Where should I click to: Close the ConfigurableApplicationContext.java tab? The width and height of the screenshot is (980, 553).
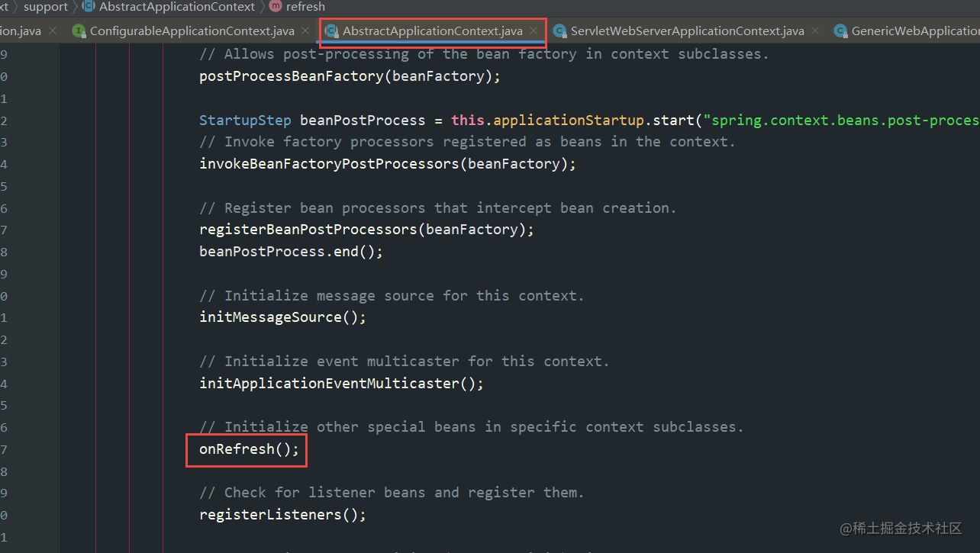click(x=305, y=31)
